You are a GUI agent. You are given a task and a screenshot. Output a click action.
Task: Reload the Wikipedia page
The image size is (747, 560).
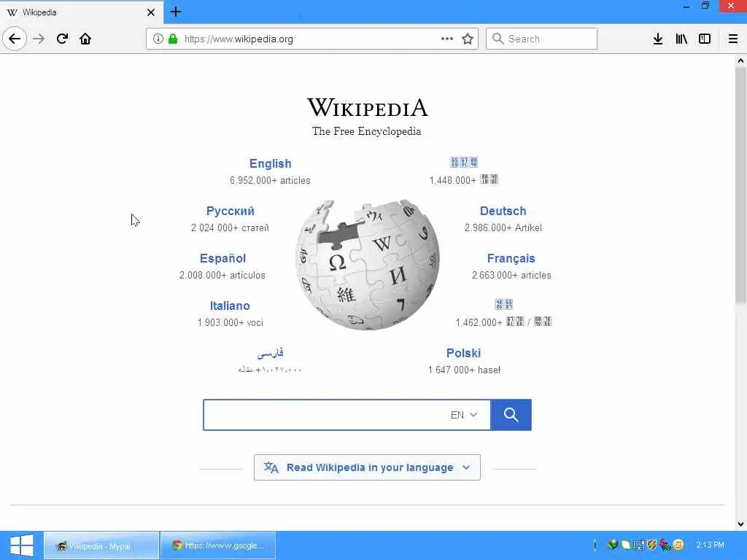point(63,39)
